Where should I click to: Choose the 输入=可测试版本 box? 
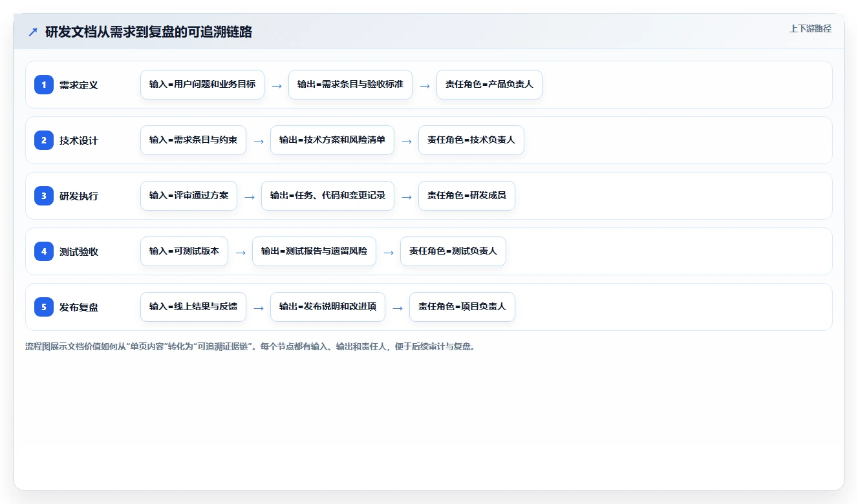coord(184,251)
